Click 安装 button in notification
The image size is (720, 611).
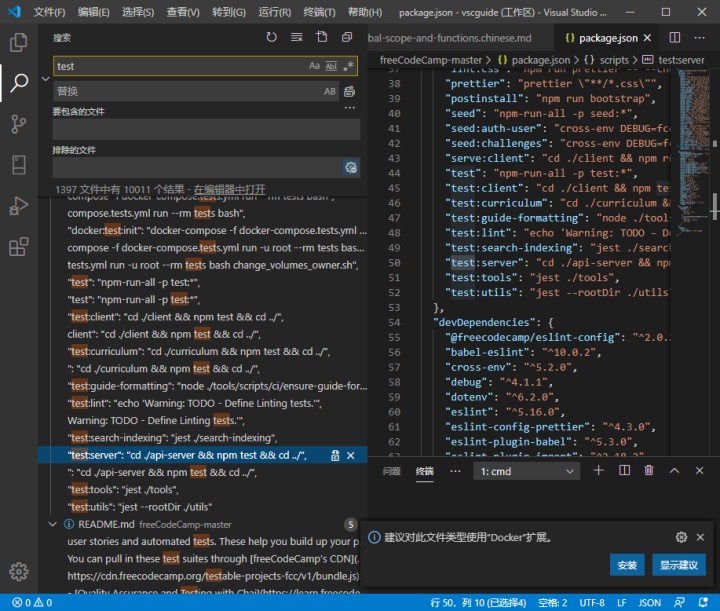627,565
